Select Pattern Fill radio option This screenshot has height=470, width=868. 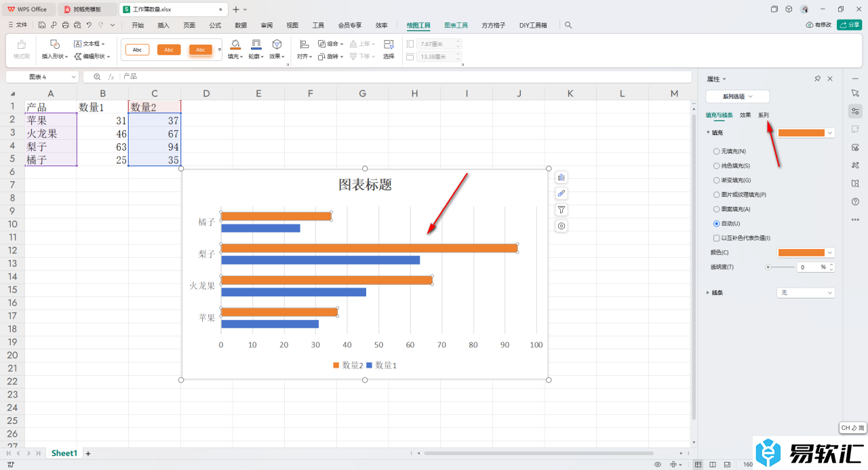click(x=717, y=209)
